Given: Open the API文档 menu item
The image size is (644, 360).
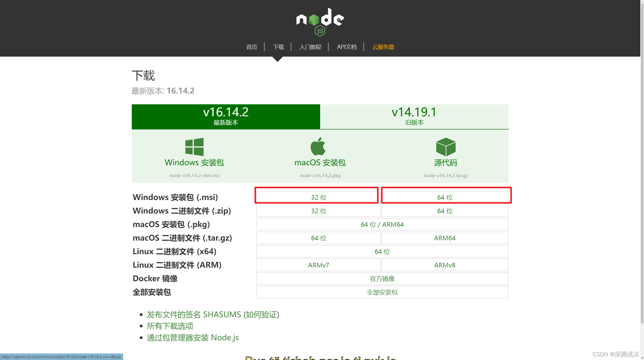Looking at the screenshot, I should [x=347, y=47].
